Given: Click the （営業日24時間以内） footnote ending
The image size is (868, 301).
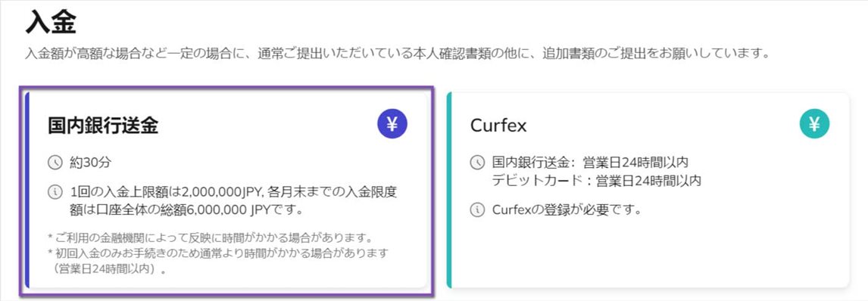Looking at the screenshot, I should coord(110,270).
